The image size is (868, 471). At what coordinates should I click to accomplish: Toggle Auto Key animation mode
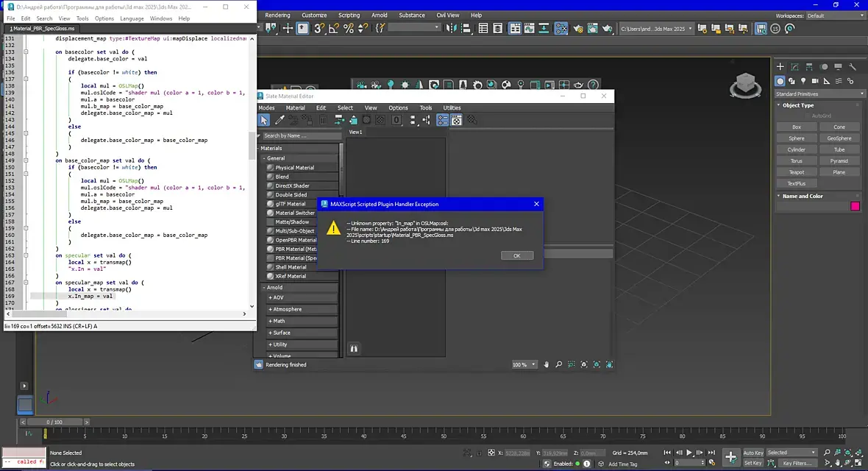(753, 453)
